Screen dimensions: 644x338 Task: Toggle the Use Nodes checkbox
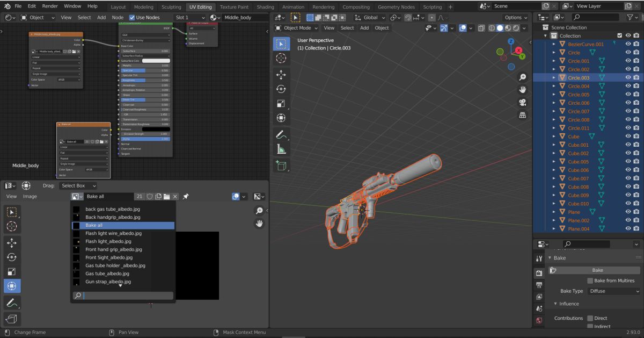tap(133, 17)
